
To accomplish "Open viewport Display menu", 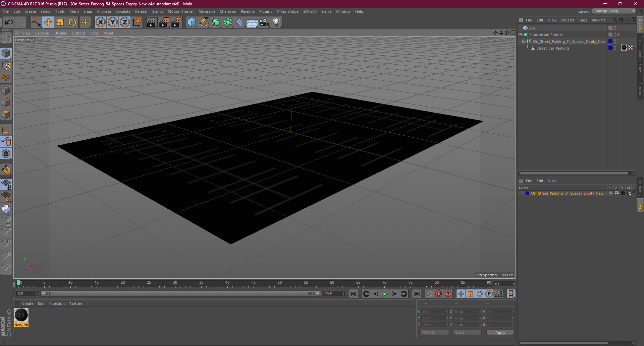I will [x=60, y=33].
